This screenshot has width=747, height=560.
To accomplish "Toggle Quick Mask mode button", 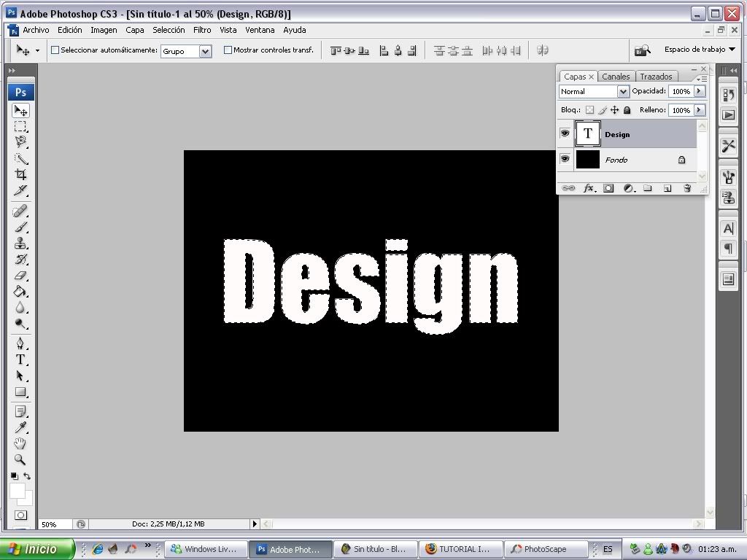I will click(x=20, y=516).
